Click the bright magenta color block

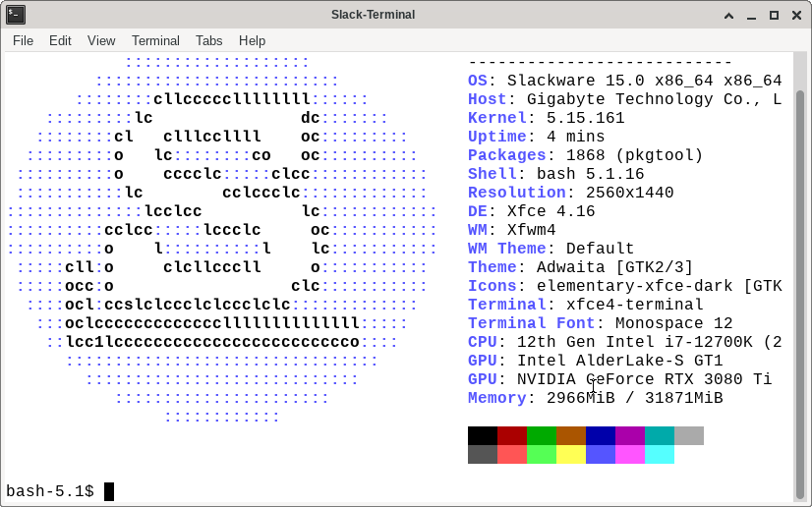(630, 454)
